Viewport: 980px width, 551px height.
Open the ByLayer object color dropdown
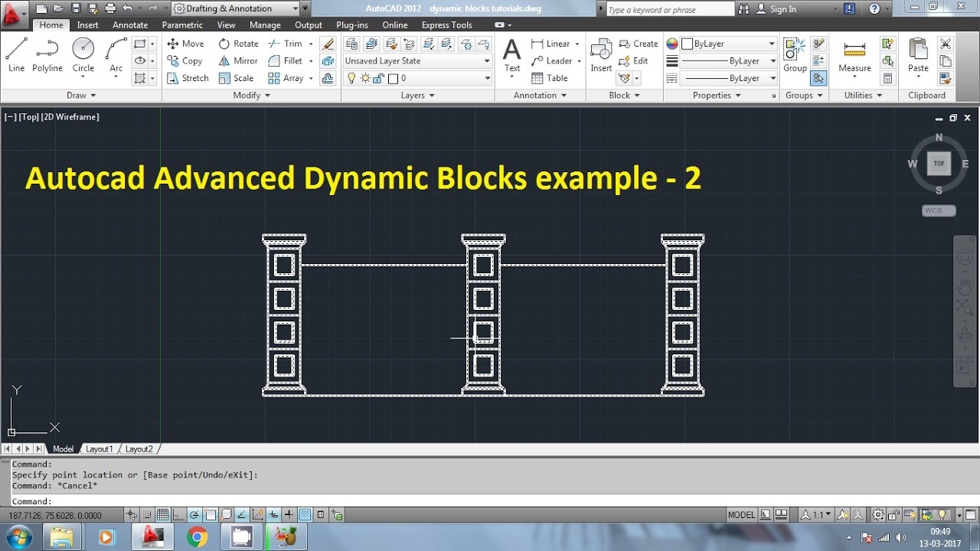pos(728,44)
